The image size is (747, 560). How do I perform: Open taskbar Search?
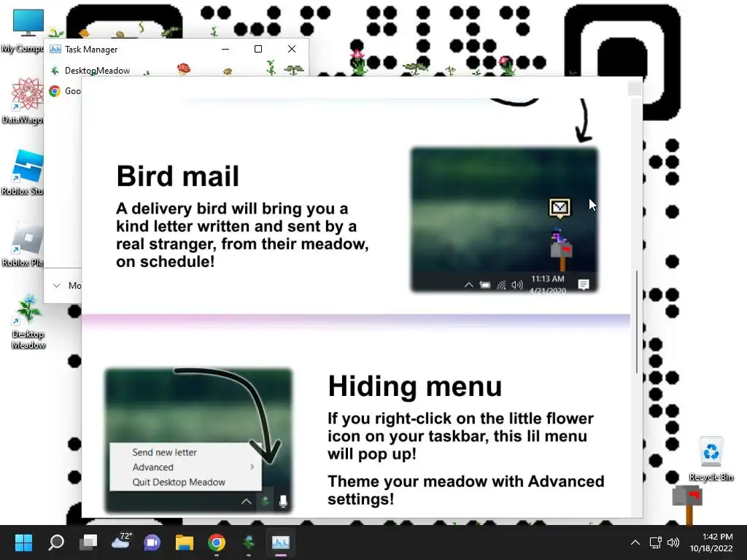[56, 542]
